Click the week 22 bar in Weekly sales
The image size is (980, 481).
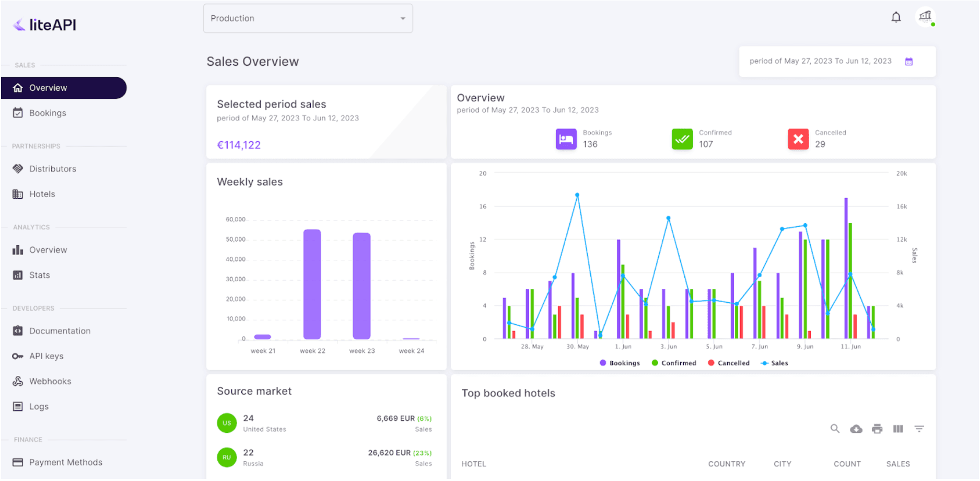312,285
